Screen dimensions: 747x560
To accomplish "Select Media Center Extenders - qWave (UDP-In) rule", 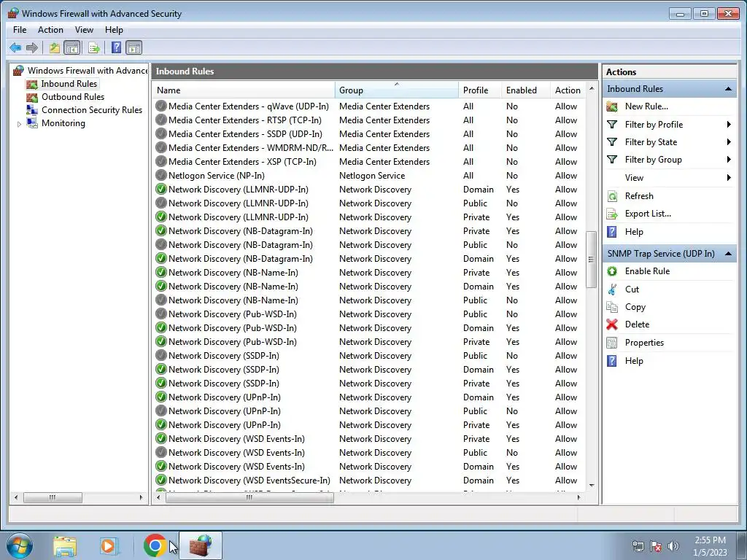I will coord(369,106).
